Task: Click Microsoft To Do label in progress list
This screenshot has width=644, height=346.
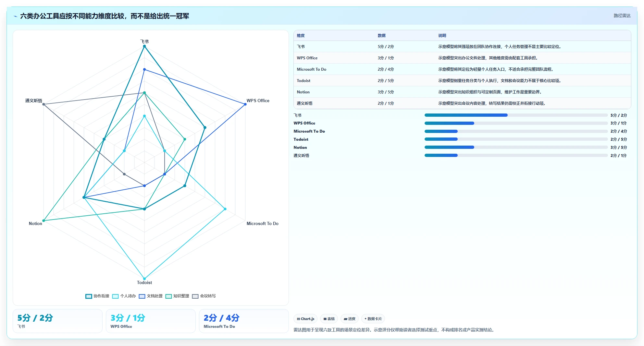Action: coord(309,131)
